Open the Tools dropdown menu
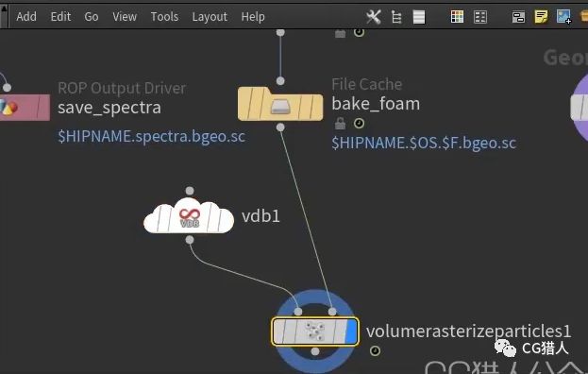Screen dimensions: 588x374 [164, 17]
